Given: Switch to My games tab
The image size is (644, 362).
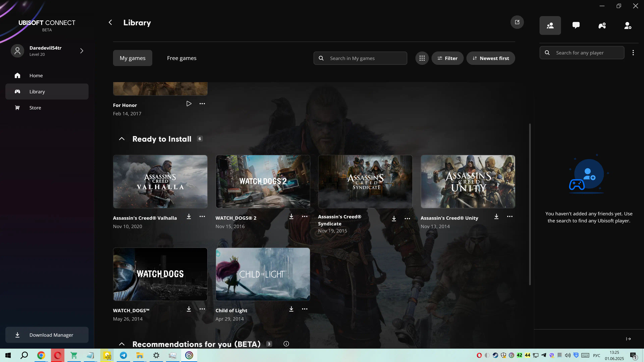Looking at the screenshot, I should (132, 58).
